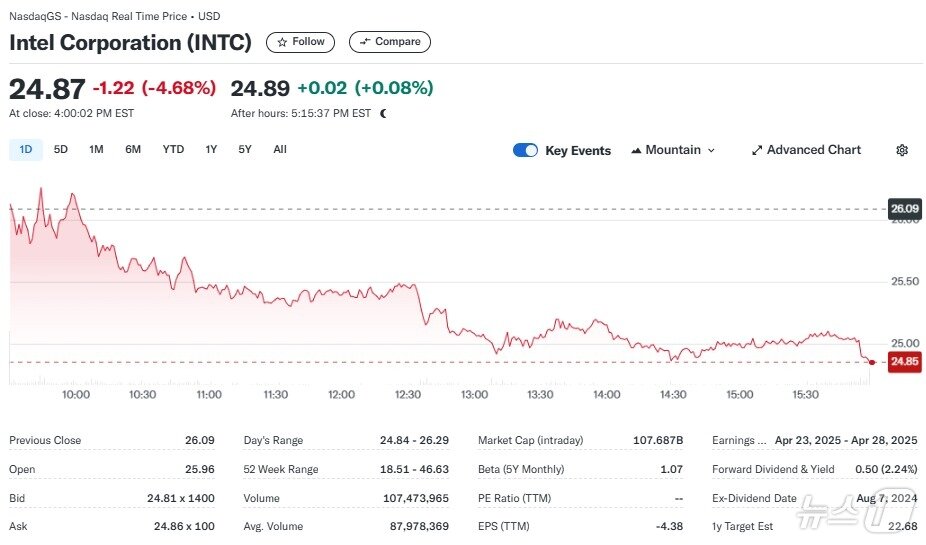Viewport: 926px width, 545px height.
Task: Click the Earnings date label
Action: pos(739,440)
